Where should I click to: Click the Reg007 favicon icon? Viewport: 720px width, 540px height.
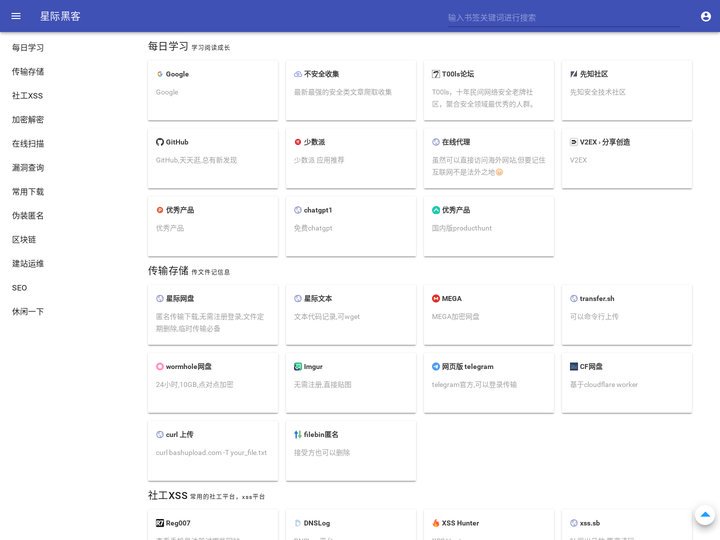pyautogui.click(x=160, y=523)
